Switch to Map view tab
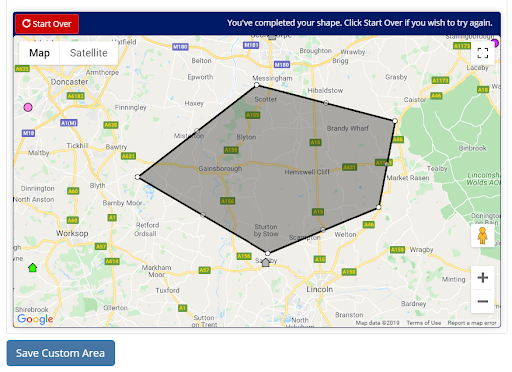This screenshot has width=512, height=372. [x=39, y=53]
